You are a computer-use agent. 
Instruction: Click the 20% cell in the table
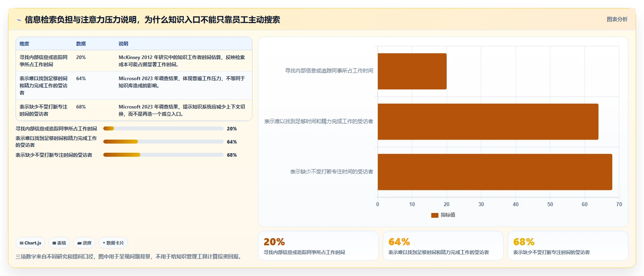point(81,57)
